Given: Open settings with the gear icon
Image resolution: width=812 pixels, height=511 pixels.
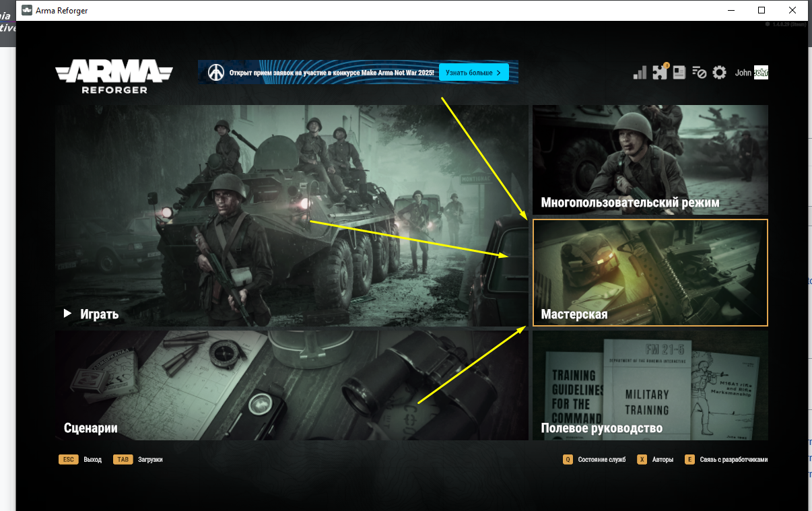Looking at the screenshot, I should pos(719,73).
